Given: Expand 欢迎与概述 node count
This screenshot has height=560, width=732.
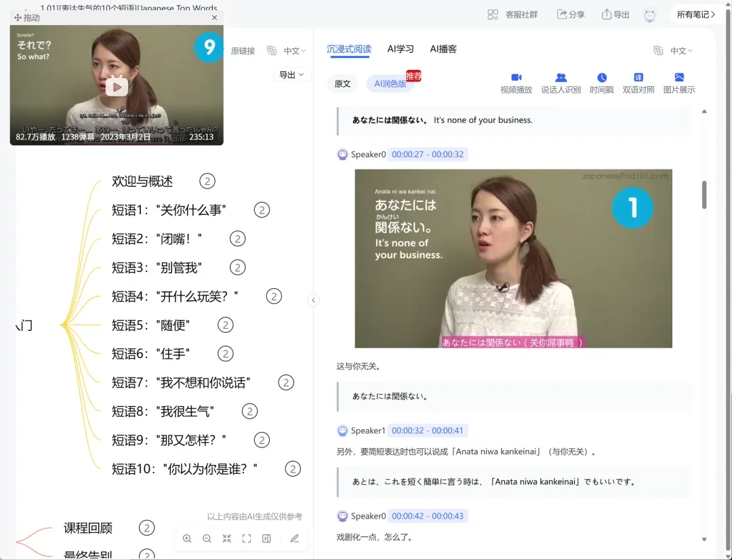Looking at the screenshot, I should tap(207, 181).
